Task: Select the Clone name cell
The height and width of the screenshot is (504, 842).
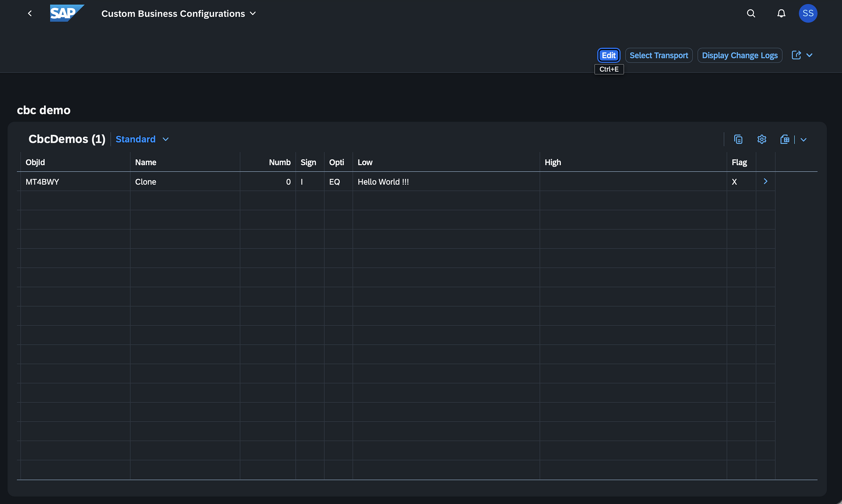Action: (x=185, y=182)
